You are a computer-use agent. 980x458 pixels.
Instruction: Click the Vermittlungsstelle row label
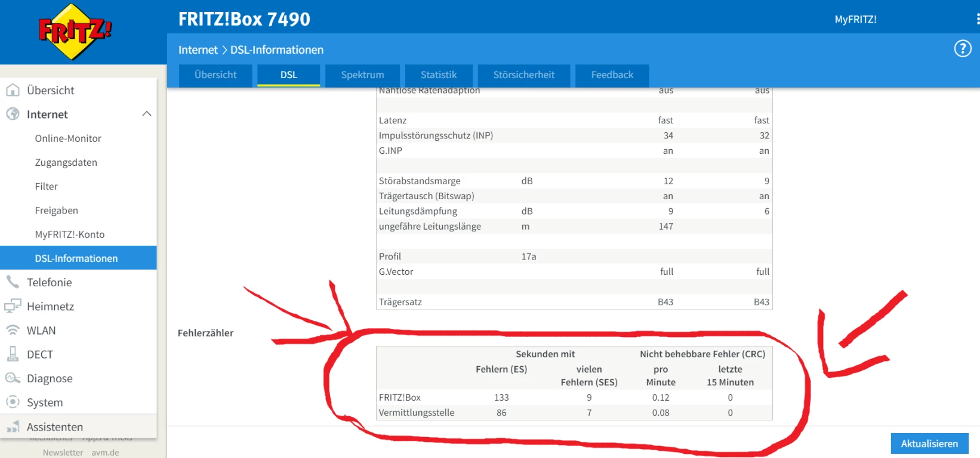pos(416,412)
